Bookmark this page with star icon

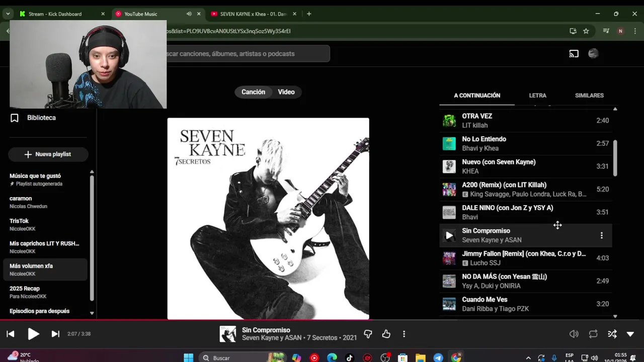[x=586, y=31]
